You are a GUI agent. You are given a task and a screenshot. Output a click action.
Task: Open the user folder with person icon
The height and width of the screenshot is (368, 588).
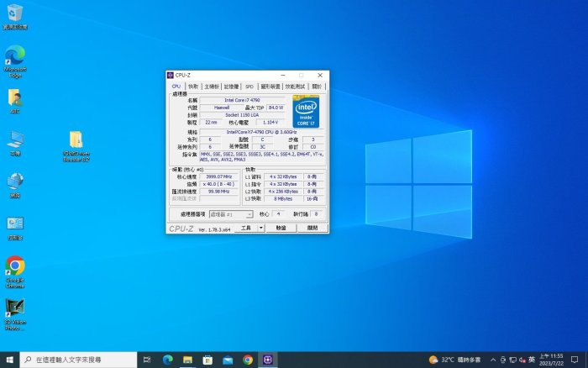click(15, 101)
